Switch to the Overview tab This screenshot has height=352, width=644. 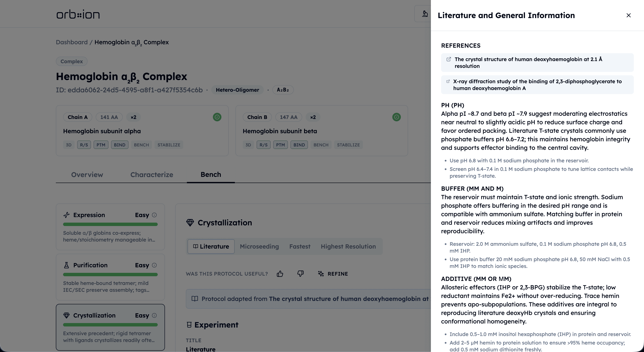87,175
